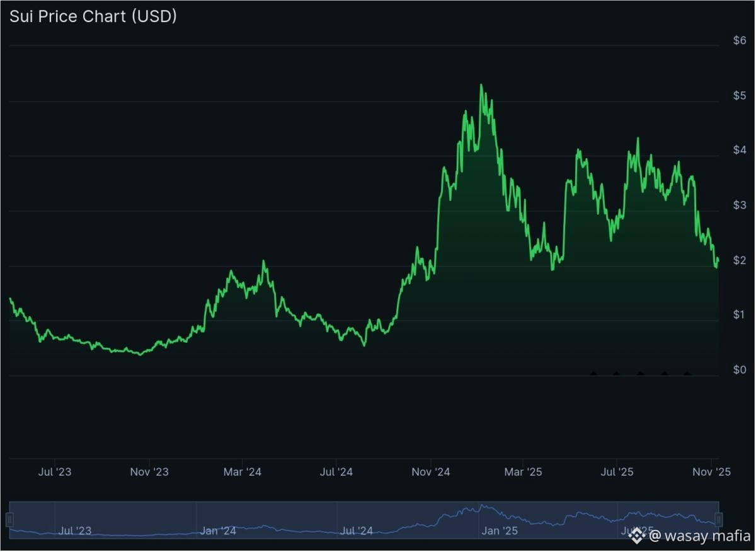
Task: Click the Nov '25 time axis label
Action: [711, 472]
